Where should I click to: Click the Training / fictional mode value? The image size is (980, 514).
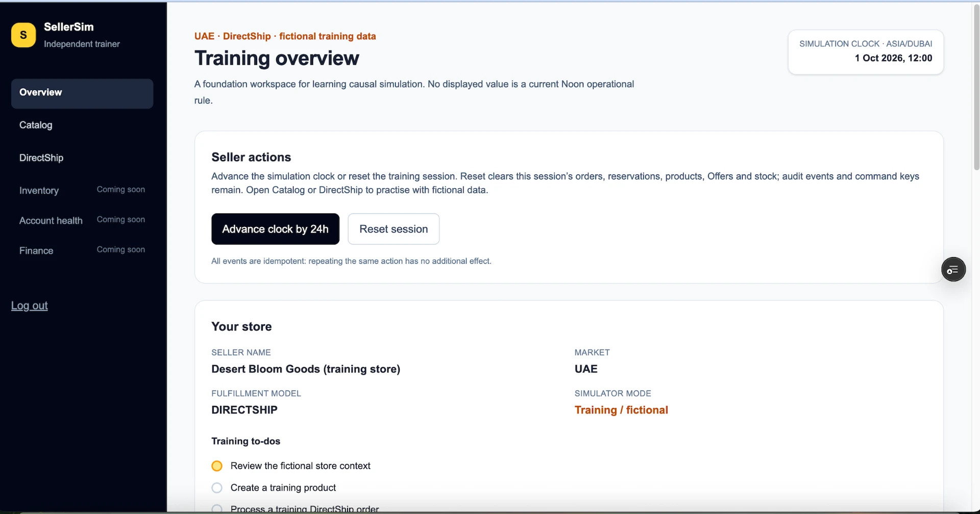pos(621,410)
